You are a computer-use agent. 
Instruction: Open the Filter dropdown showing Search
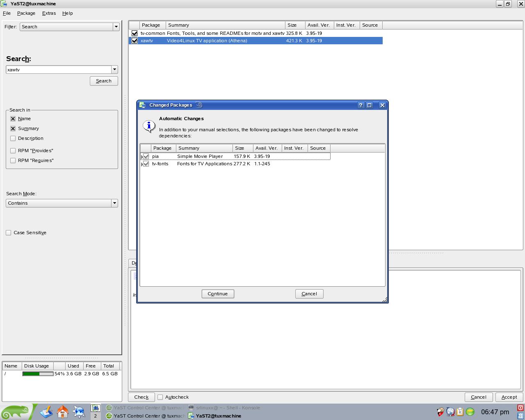pyautogui.click(x=70, y=27)
